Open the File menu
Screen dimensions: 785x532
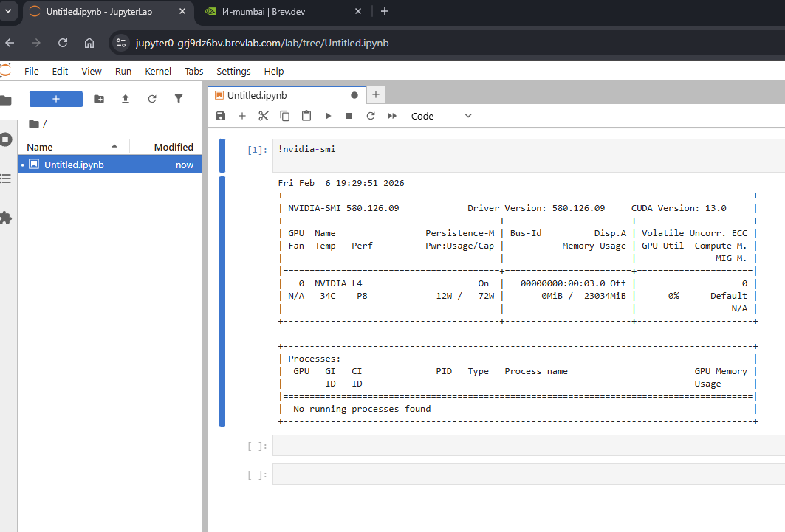(x=32, y=71)
